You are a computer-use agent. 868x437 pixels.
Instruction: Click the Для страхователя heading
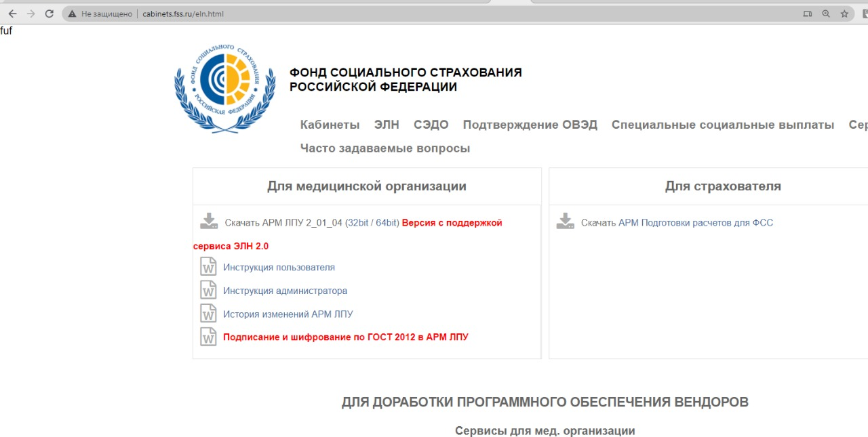coord(723,186)
